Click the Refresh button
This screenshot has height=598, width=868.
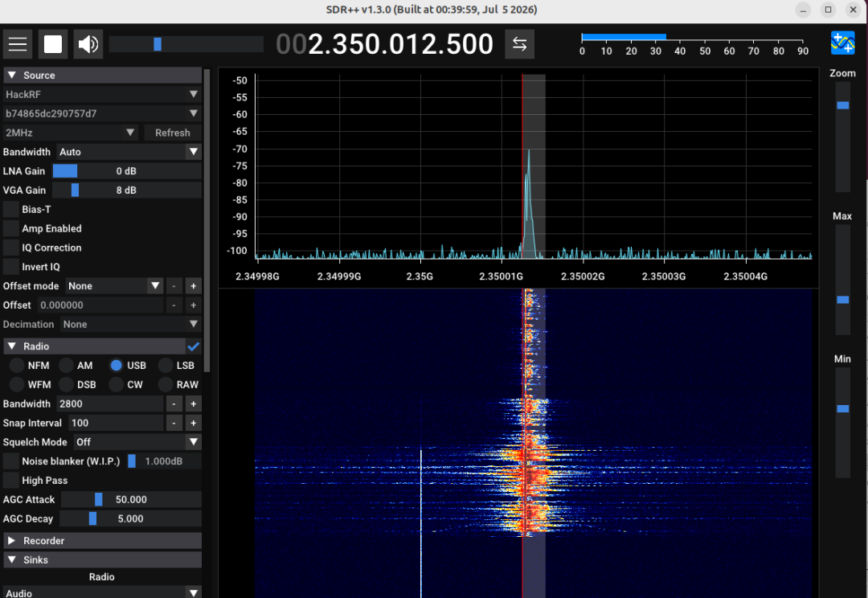point(173,133)
